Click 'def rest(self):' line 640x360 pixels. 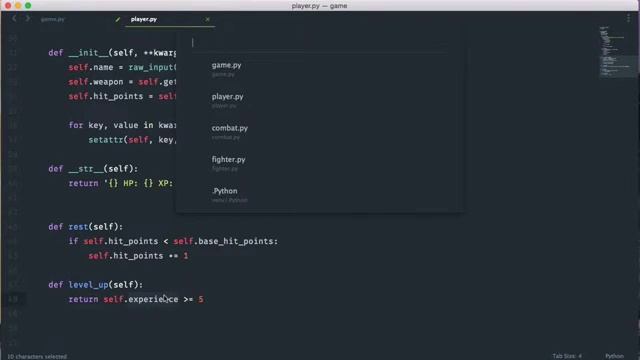85,227
